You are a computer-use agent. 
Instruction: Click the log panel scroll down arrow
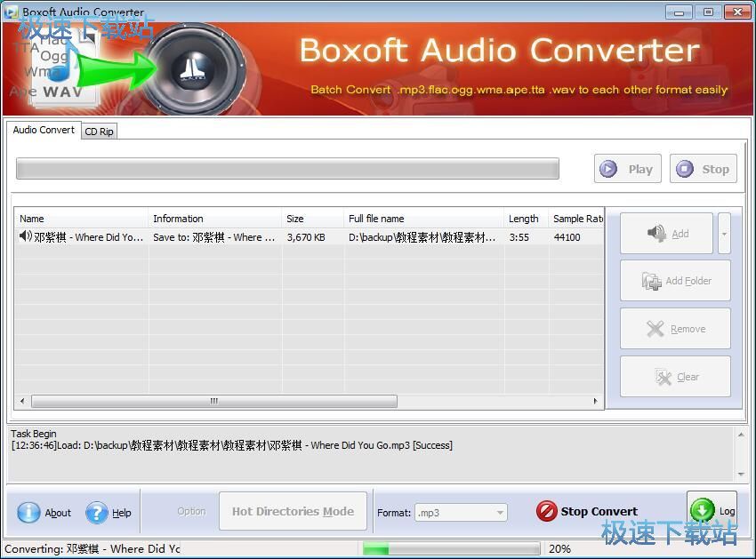click(741, 475)
